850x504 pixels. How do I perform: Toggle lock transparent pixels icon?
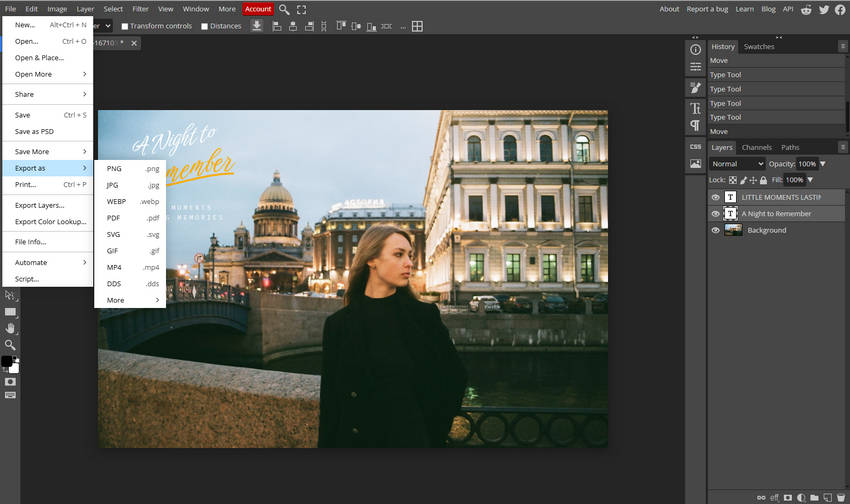(x=732, y=180)
